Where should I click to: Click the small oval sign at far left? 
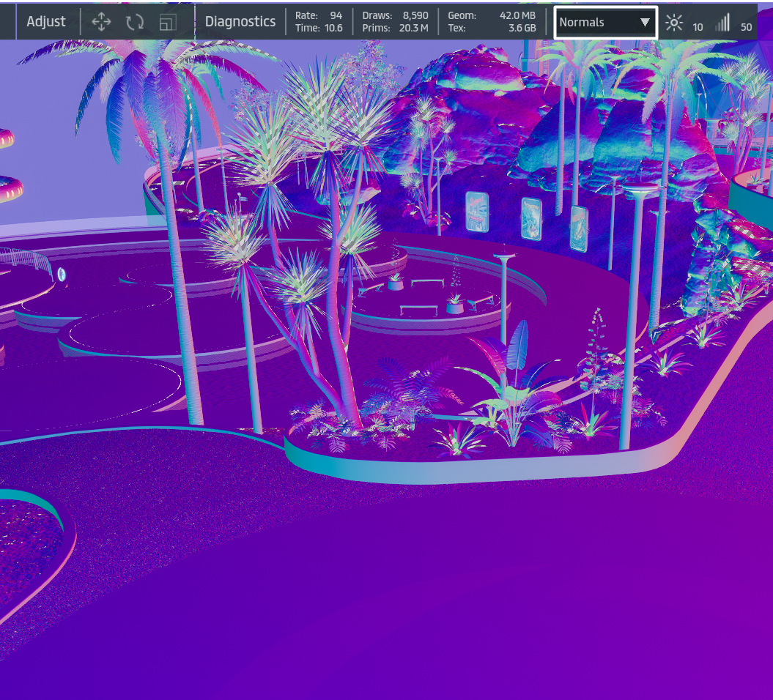pos(62,275)
